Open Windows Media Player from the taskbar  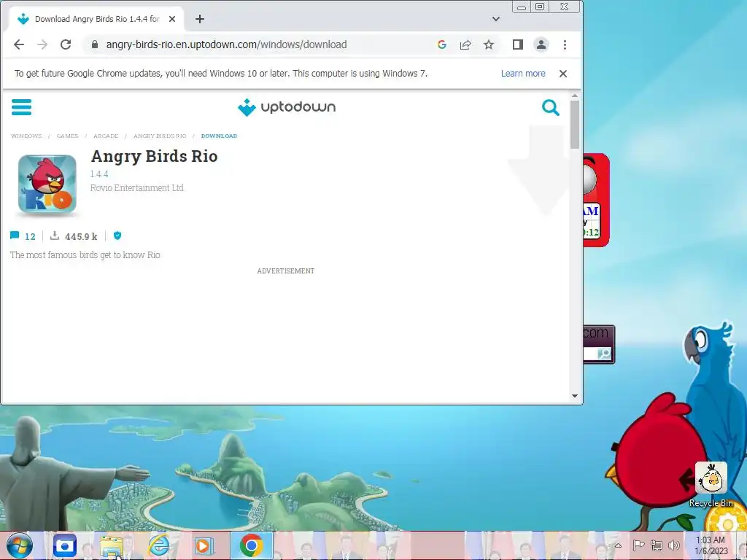[204, 546]
